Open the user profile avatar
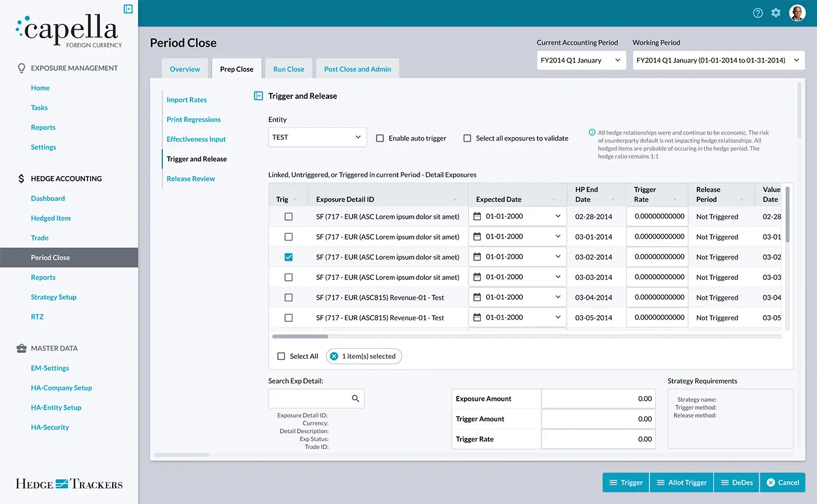This screenshot has width=817, height=504. coord(797,13)
